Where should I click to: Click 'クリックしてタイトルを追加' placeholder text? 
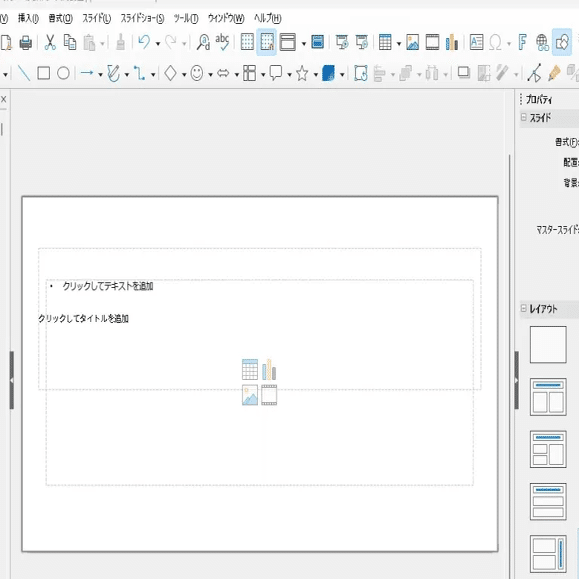(x=83, y=318)
